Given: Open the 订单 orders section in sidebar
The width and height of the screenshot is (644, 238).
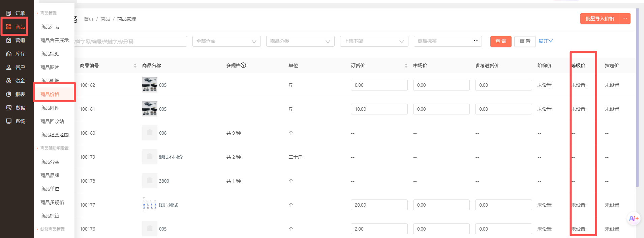Looking at the screenshot, I should pyautogui.click(x=16, y=13).
